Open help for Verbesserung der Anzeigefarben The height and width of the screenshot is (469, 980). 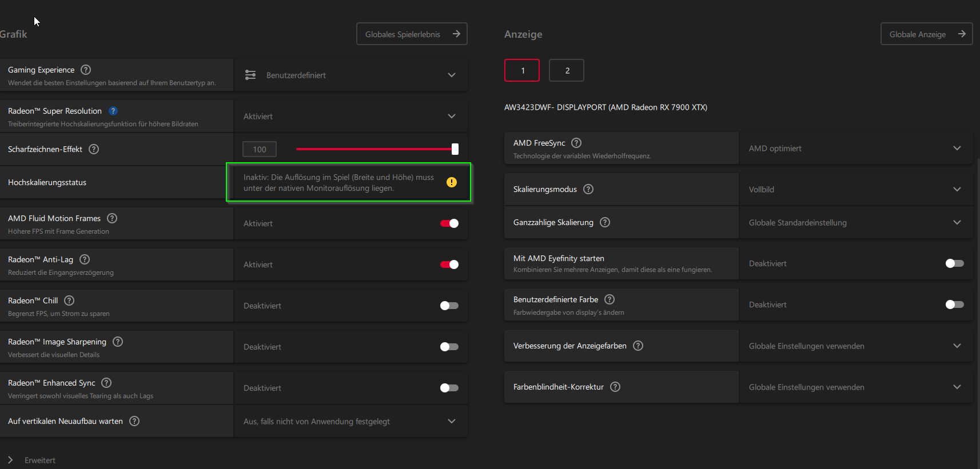(x=638, y=346)
